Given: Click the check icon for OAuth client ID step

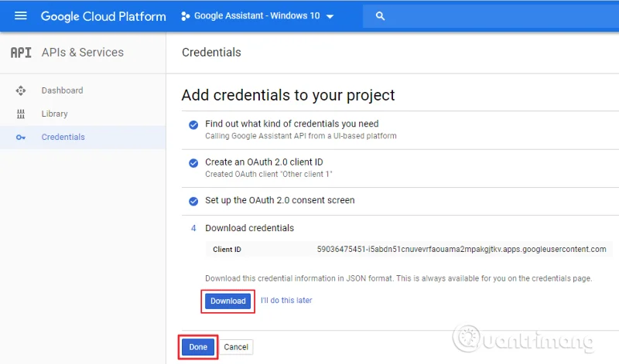Looking at the screenshot, I should click(193, 163).
